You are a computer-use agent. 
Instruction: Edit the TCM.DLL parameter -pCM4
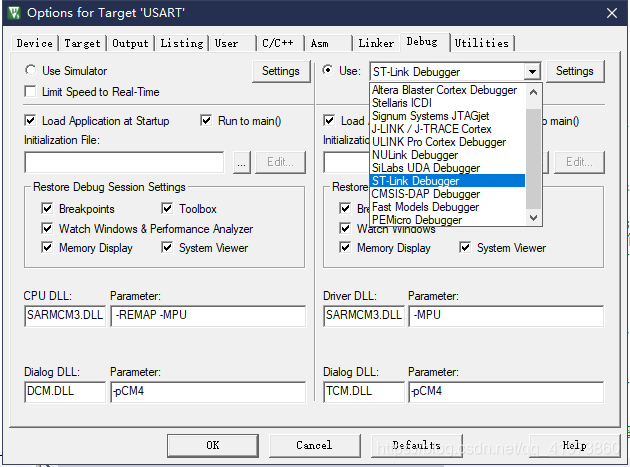coord(506,392)
